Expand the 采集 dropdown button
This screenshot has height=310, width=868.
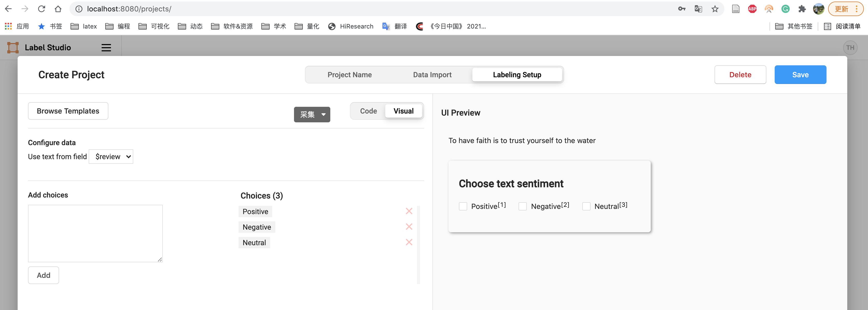[312, 115]
